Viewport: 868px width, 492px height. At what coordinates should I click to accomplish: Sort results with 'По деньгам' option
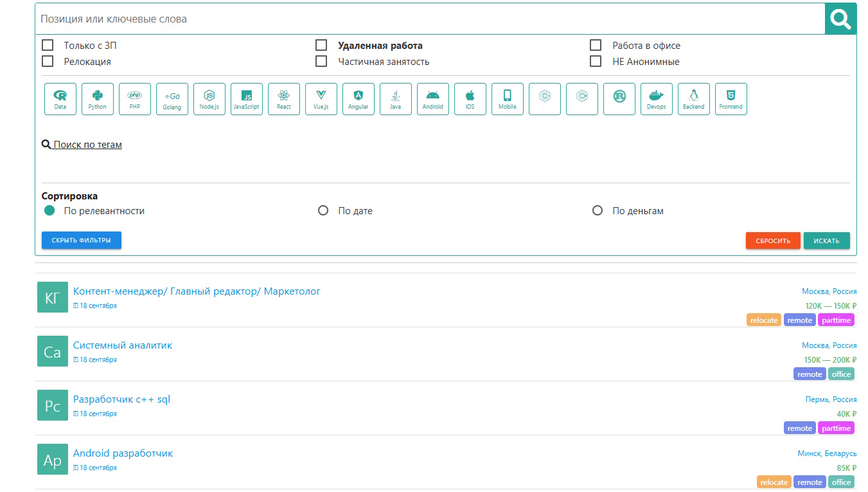click(598, 211)
